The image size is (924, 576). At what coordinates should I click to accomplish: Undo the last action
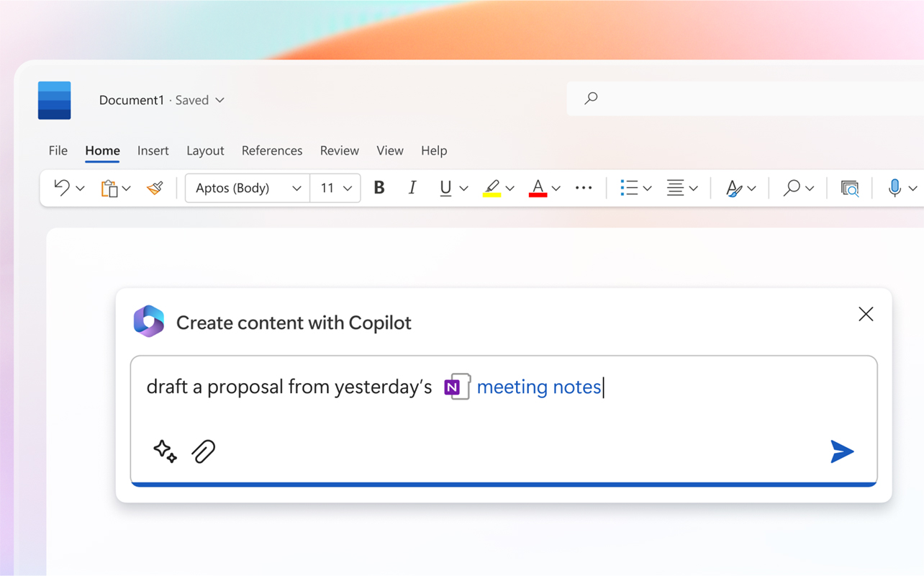(62, 188)
